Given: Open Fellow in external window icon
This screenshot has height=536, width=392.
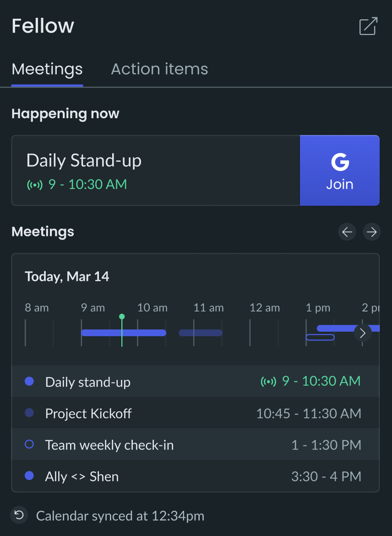Looking at the screenshot, I should click(x=368, y=26).
